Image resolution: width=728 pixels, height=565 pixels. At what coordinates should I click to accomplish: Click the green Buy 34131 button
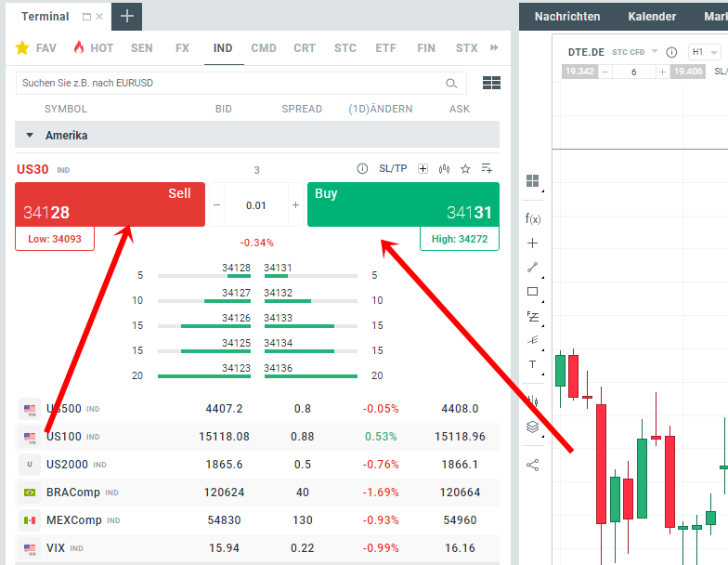pyautogui.click(x=403, y=204)
